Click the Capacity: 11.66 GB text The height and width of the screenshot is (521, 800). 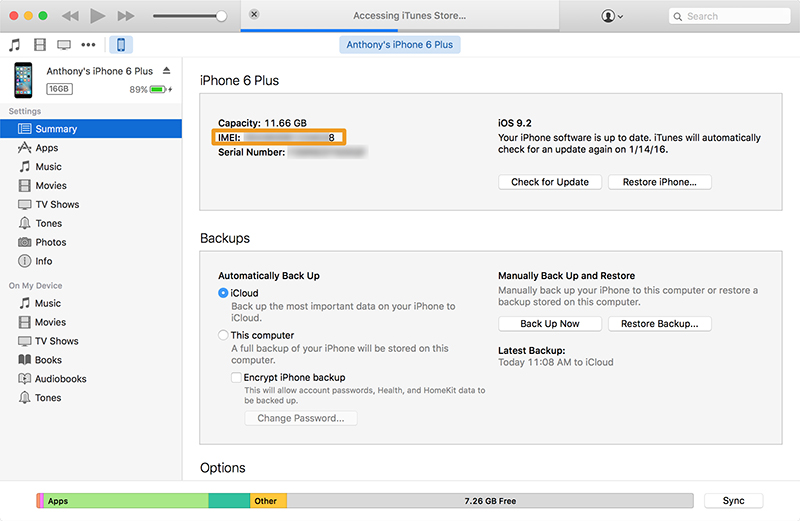coord(262,123)
